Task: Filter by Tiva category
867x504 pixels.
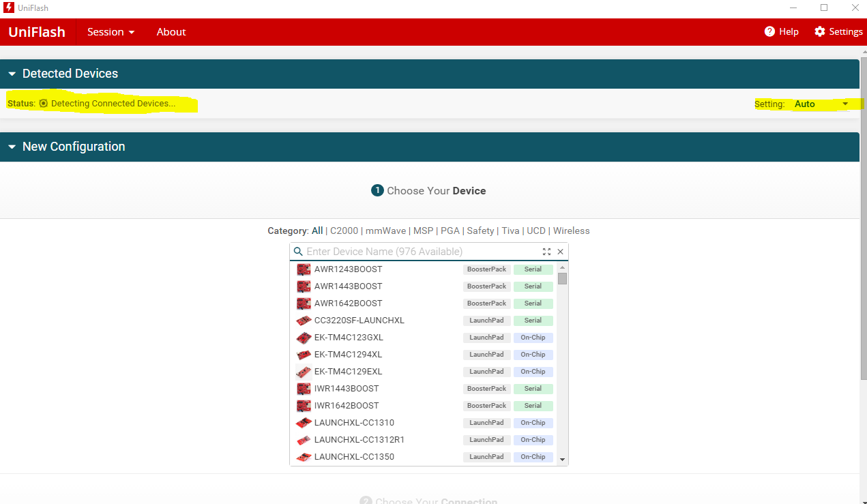Action: click(511, 231)
